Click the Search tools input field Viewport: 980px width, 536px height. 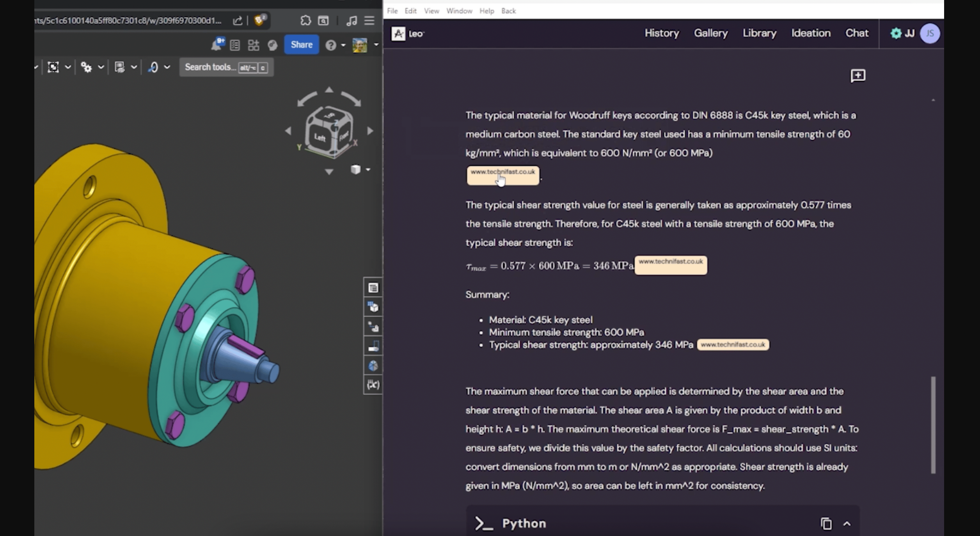[210, 67]
